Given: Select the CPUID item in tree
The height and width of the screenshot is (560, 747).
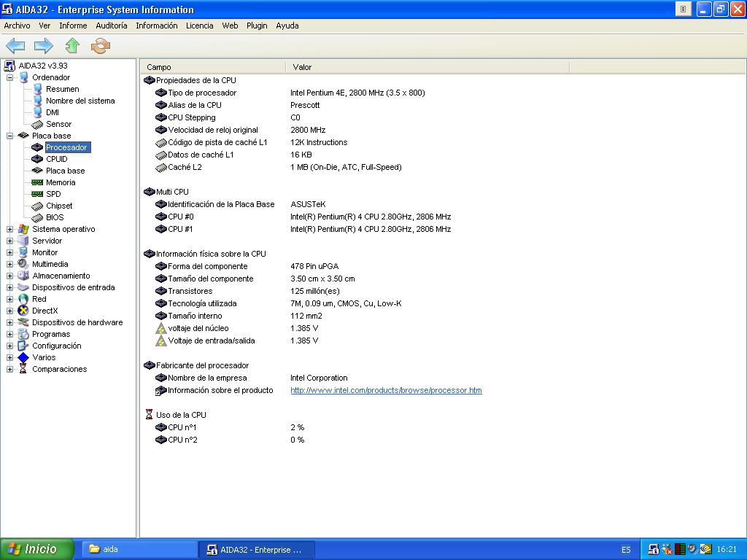Looking at the screenshot, I should point(56,159).
